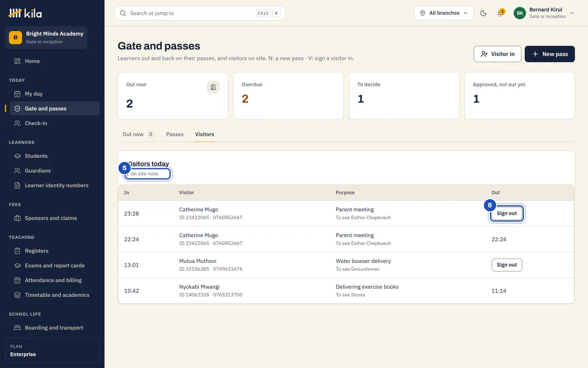The height and width of the screenshot is (368, 588).
Task: Click the Visitor column header
Action: 187,193
